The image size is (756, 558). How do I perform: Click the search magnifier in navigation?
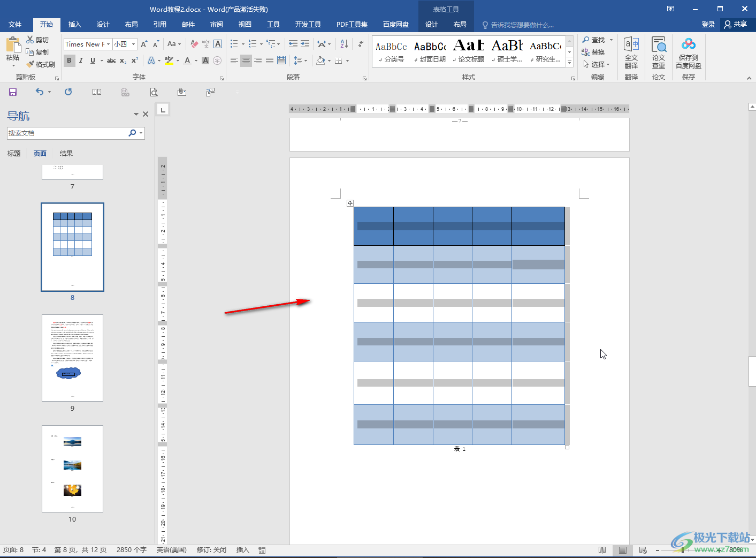pyautogui.click(x=132, y=133)
